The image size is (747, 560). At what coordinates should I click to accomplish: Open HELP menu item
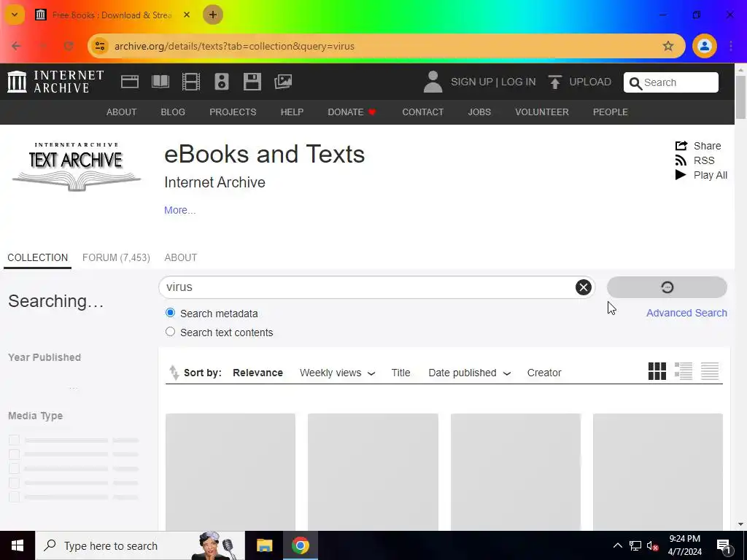pos(292,112)
